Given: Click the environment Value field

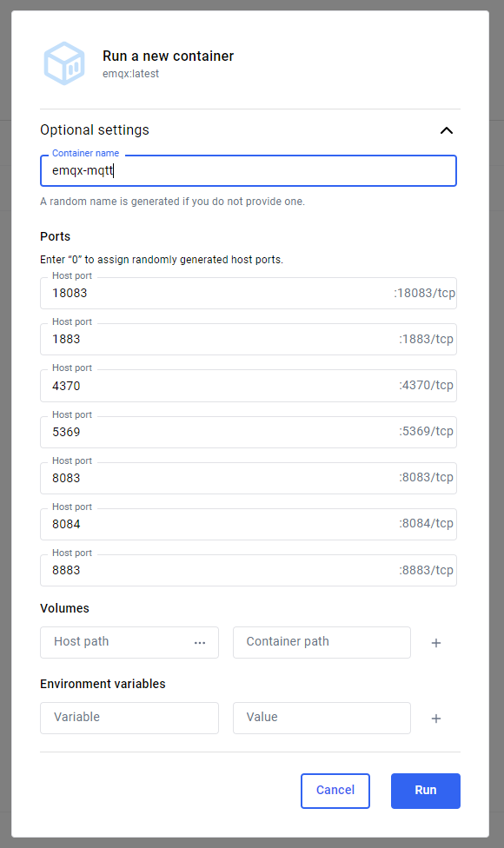Looking at the screenshot, I should pos(322,719).
